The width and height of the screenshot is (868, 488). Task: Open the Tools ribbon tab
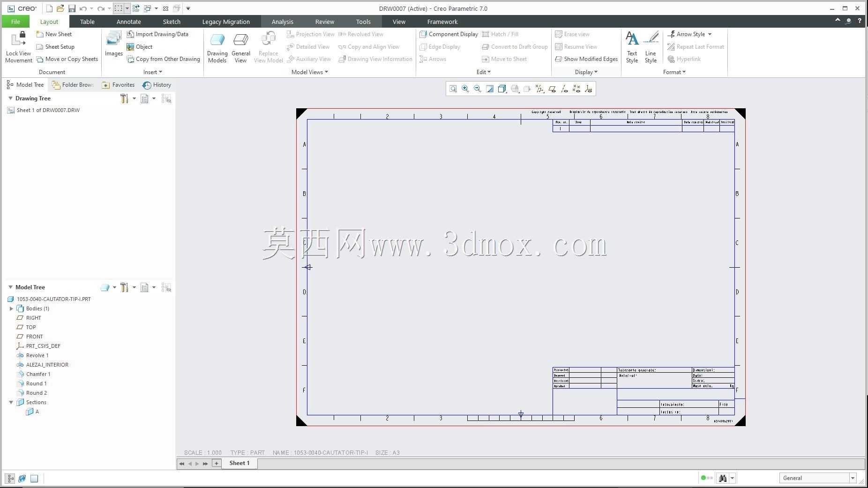[363, 22]
